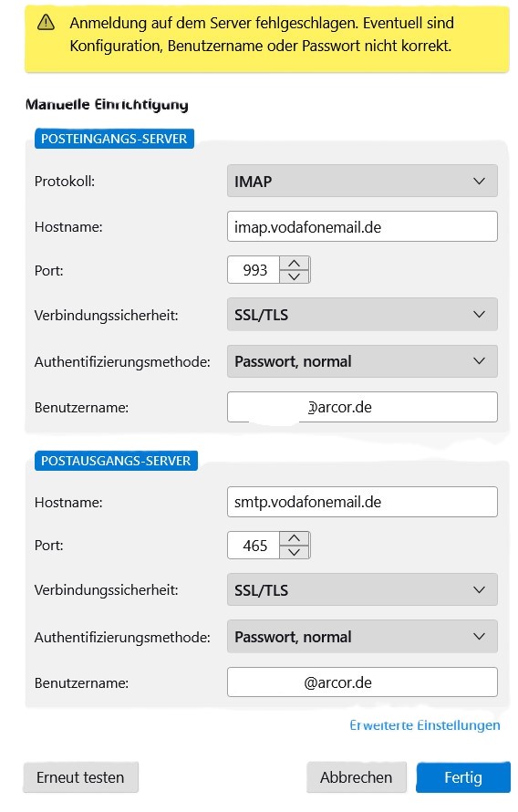Focus outgoing server Benutzername field
Image resolution: width=518 pixels, height=812 pixels.
click(362, 682)
